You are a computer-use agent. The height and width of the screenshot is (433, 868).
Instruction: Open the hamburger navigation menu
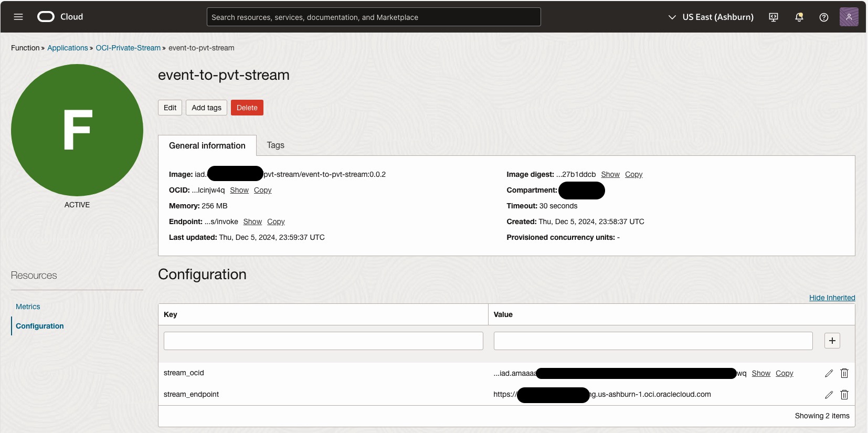[x=18, y=17]
